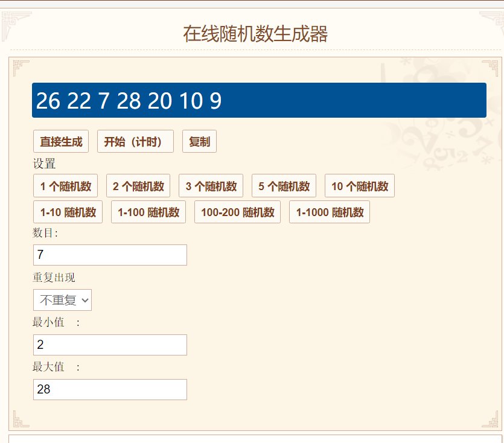Choose the 2 个随机数 preset
Screen dimensions: 504x443
[138, 186]
